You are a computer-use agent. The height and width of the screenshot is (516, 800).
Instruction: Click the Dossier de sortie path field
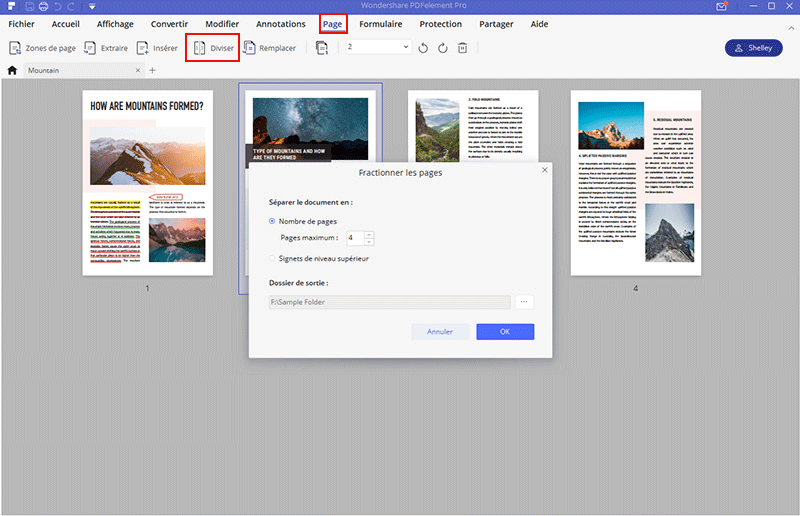tap(389, 302)
